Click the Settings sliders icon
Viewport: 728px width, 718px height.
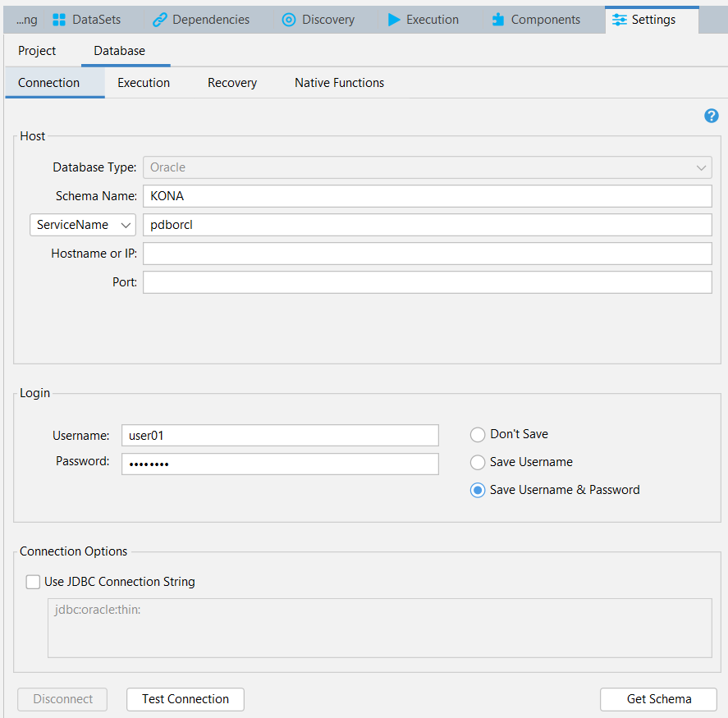(x=620, y=20)
